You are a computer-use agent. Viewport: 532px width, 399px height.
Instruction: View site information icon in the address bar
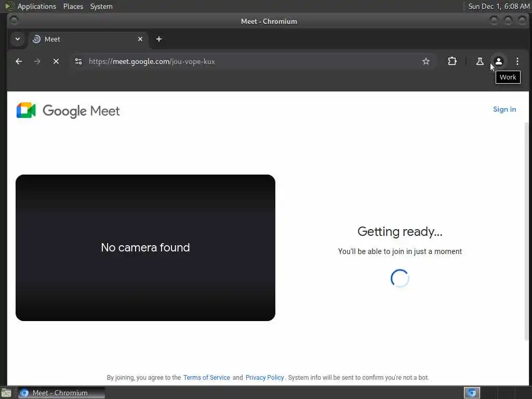tap(78, 61)
